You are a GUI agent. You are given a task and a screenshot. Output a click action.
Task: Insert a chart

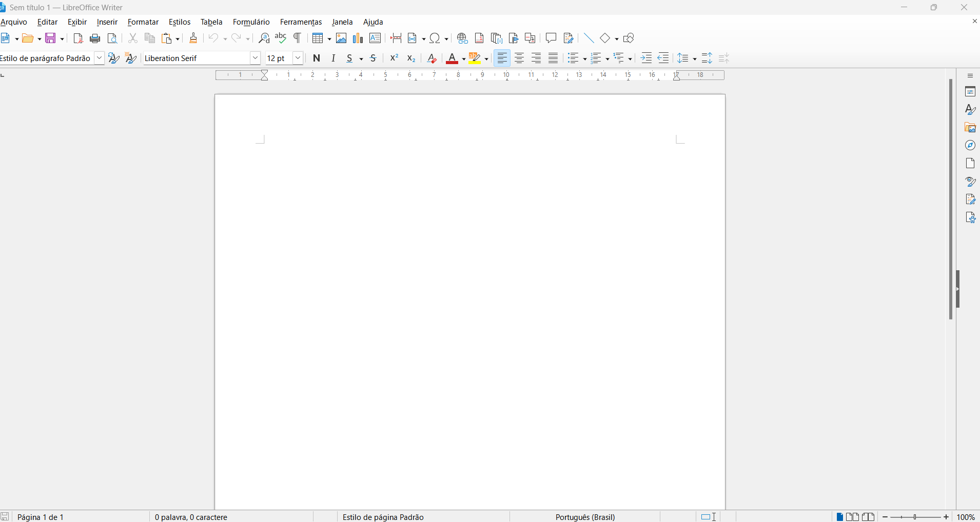pos(358,38)
